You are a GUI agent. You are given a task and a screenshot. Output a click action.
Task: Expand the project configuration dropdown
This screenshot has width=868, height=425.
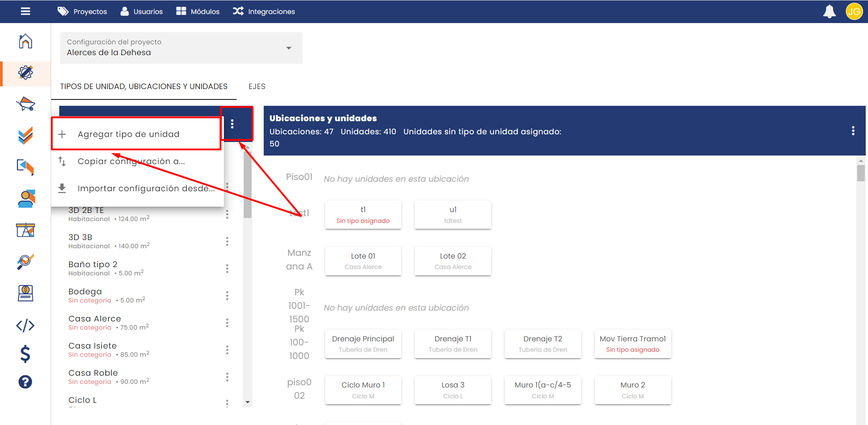coord(289,48)
